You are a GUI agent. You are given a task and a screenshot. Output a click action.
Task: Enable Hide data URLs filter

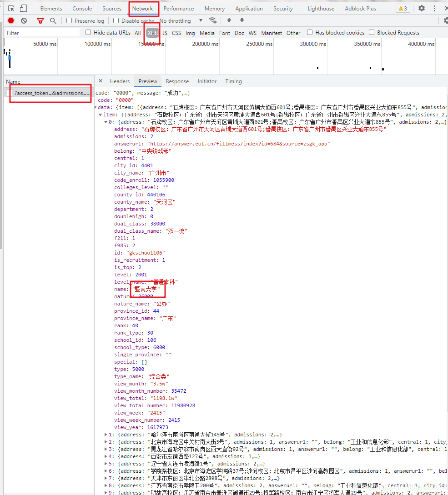tap(88, 32)
